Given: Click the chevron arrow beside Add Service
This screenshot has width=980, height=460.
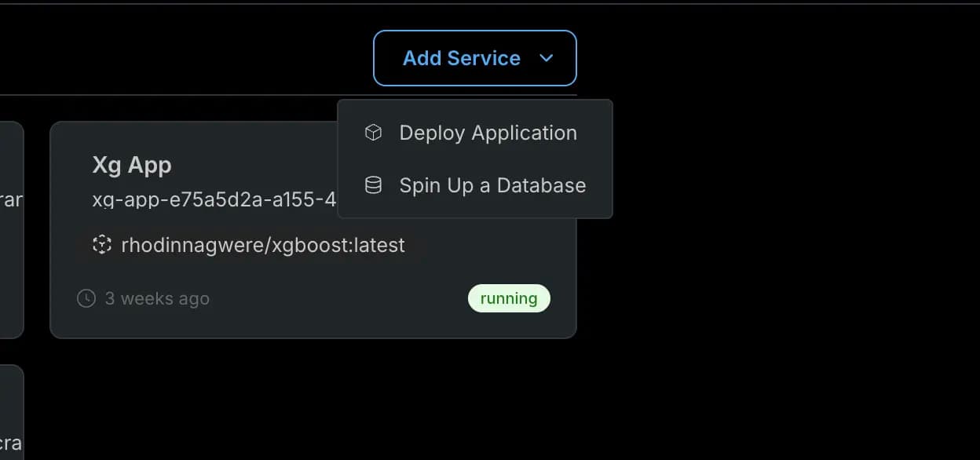Looking at the screenshot, I should tap(547, 58).
